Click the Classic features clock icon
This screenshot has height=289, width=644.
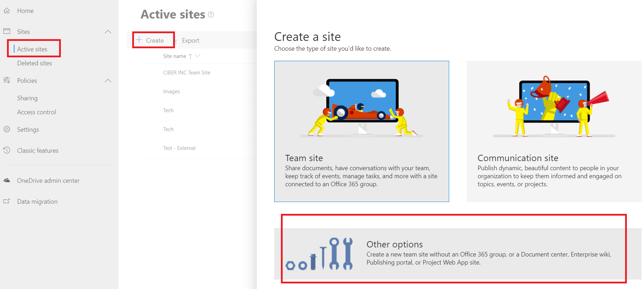click(x=7, y=150)
